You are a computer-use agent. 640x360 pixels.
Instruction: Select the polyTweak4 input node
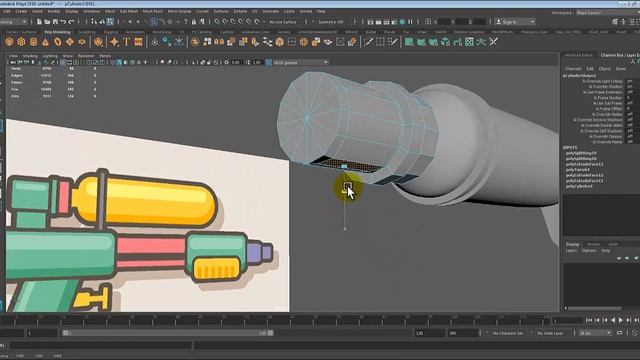(x=577, y=169)
